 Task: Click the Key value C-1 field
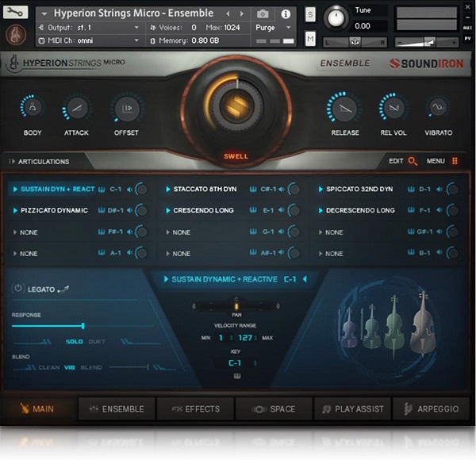[x=235, y=363]
